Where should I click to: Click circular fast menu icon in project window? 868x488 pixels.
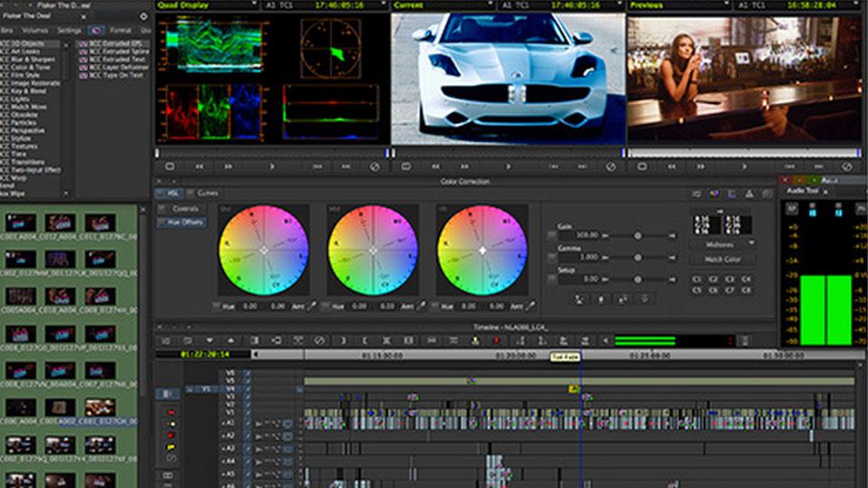[x=144, y=16]
